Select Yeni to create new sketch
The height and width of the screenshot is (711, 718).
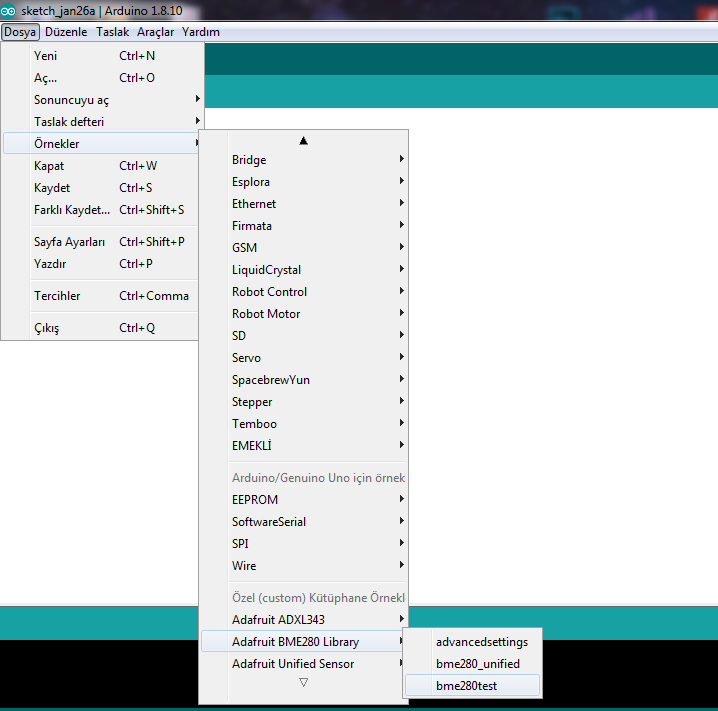(103, 56)
